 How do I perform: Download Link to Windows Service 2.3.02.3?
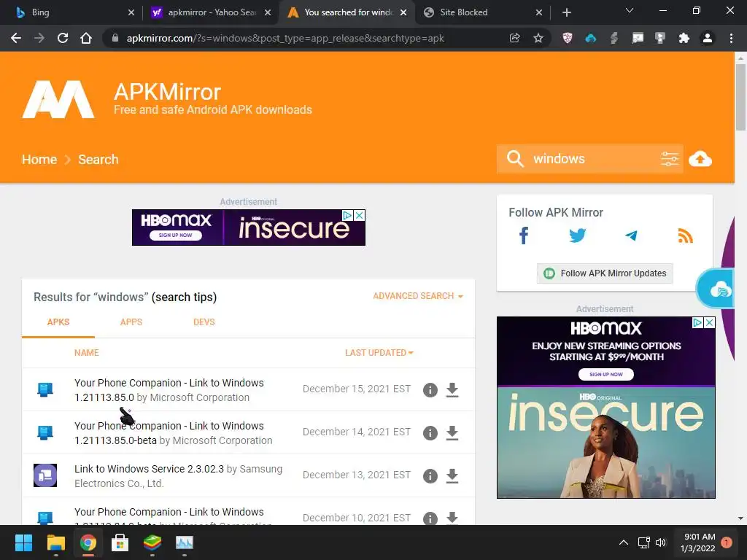pyautogui.click(x=452, y=475)
